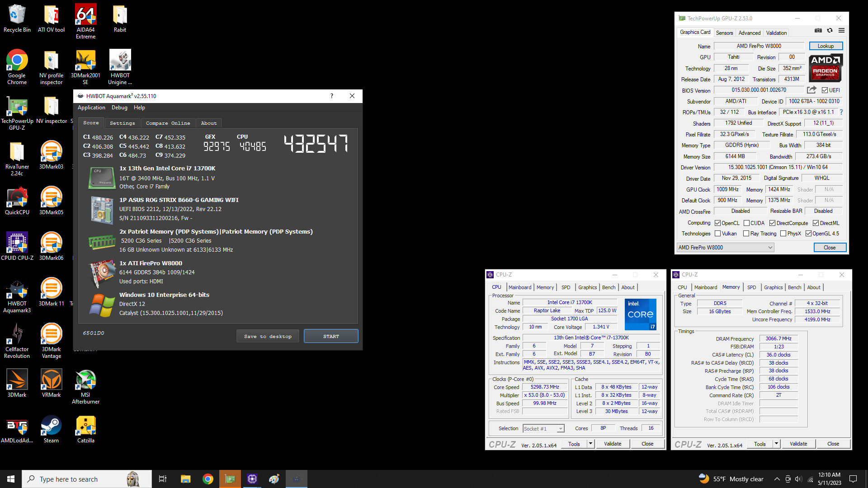
Task: Click Lookup button in GPU-Z
Action: (x=826, y=46)
